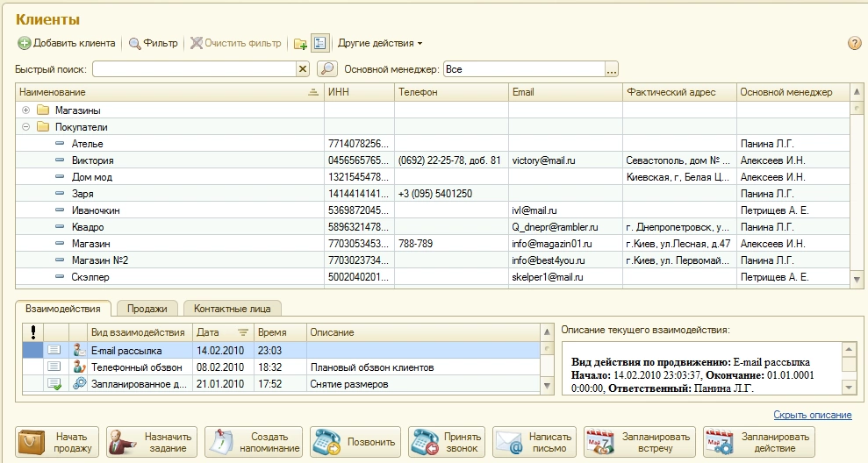Open help via the question mark icon
The height and width of the screenshot is (463, 868).
pos(853,43)
